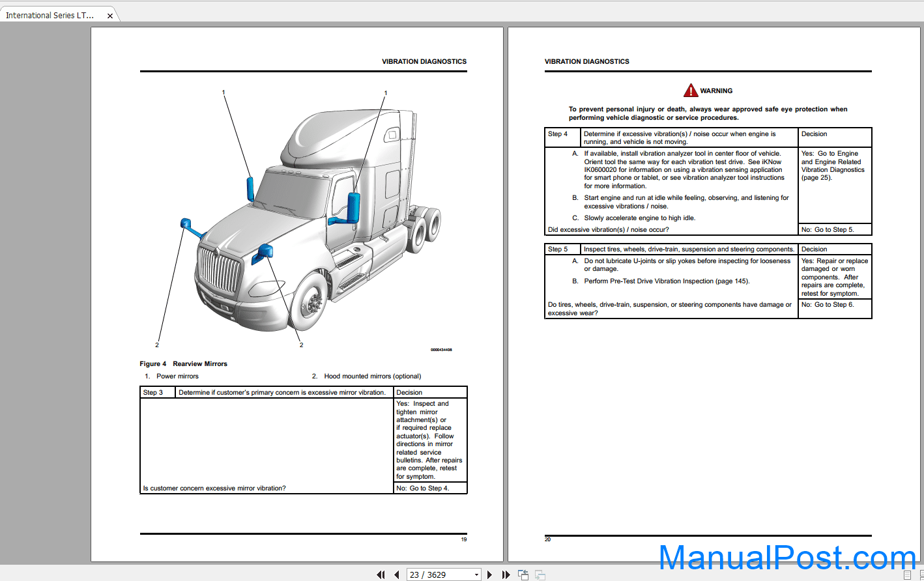Click the go to next view icon

coord(540,574)
